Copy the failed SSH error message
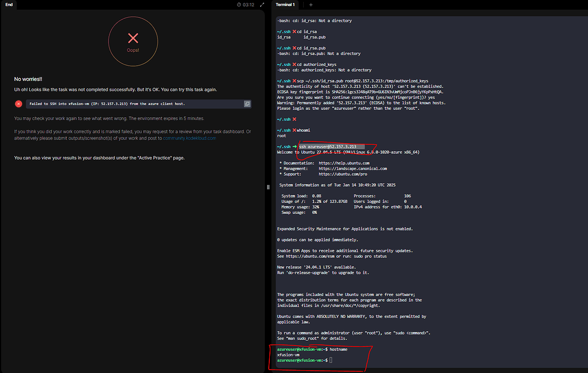588x373 pixels. 247,104
